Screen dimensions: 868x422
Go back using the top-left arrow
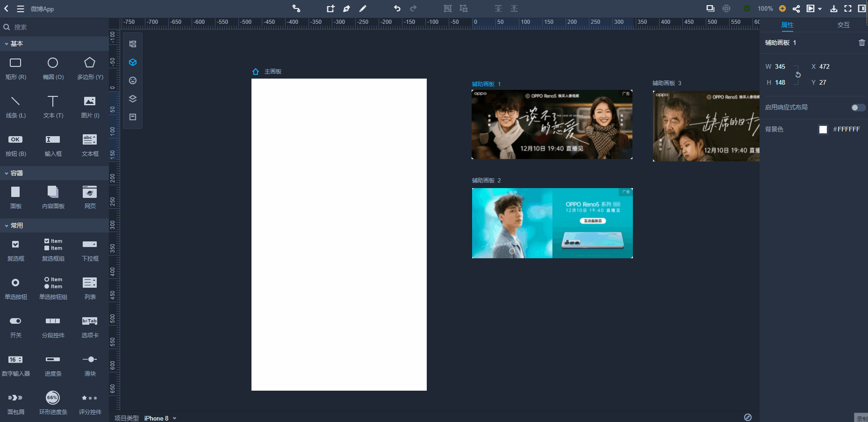point(7,8)
